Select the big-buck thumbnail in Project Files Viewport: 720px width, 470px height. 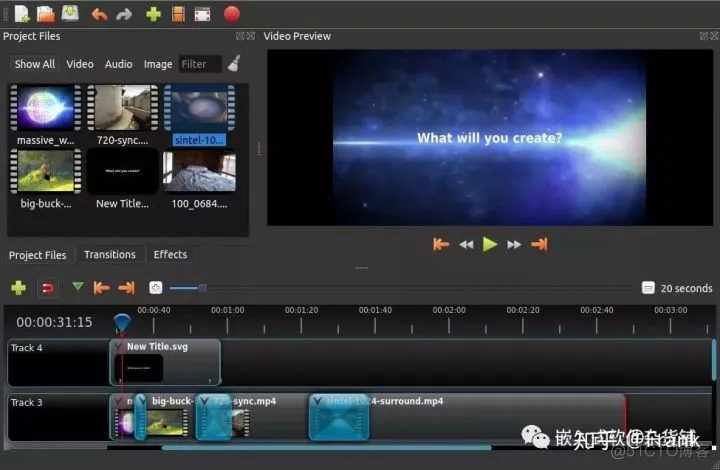click(46, 171)
